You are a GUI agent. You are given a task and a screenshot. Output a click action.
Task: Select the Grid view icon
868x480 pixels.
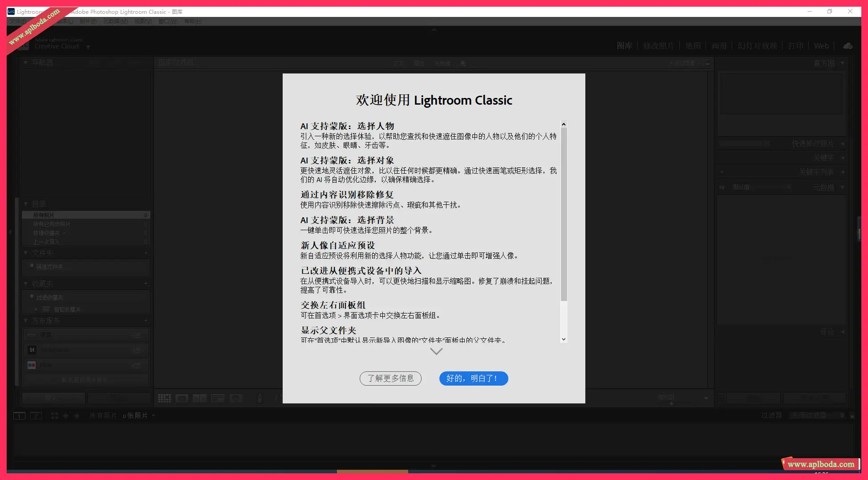pyautogui.click(x=164, y=398)
